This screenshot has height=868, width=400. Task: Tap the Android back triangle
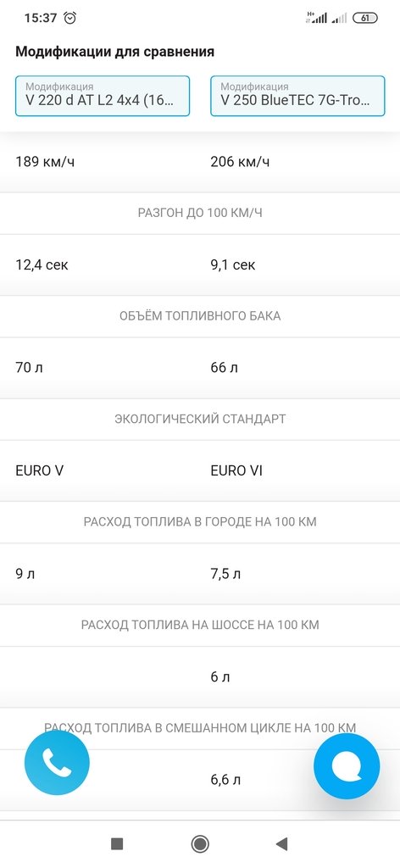click(281, 843)
